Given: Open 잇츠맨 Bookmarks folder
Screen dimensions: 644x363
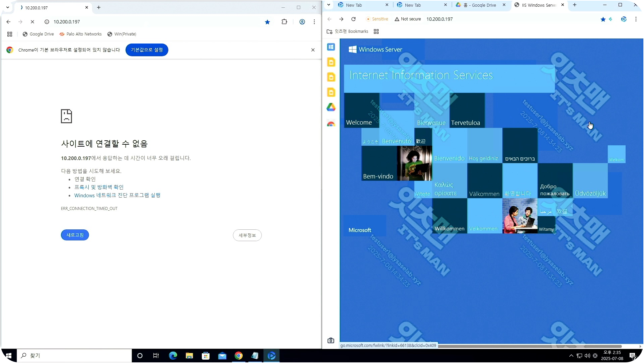Looking at the screenshot, I should 347,31.
